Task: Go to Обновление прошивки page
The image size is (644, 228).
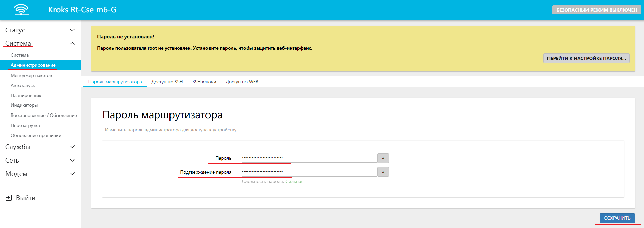Action: [36, 135]
